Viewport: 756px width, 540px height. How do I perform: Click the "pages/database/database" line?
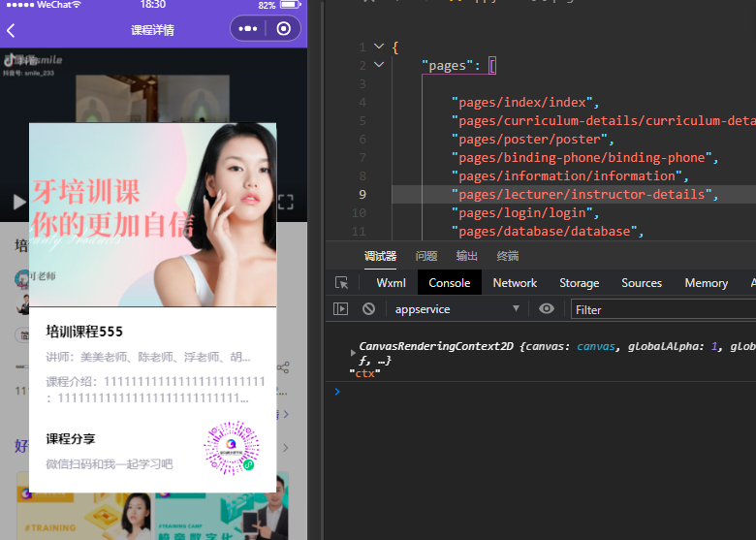click(548, 231)
